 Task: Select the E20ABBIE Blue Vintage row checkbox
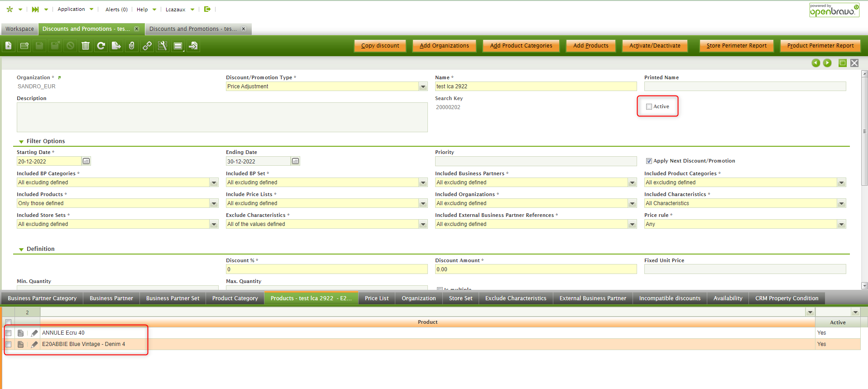8,344
